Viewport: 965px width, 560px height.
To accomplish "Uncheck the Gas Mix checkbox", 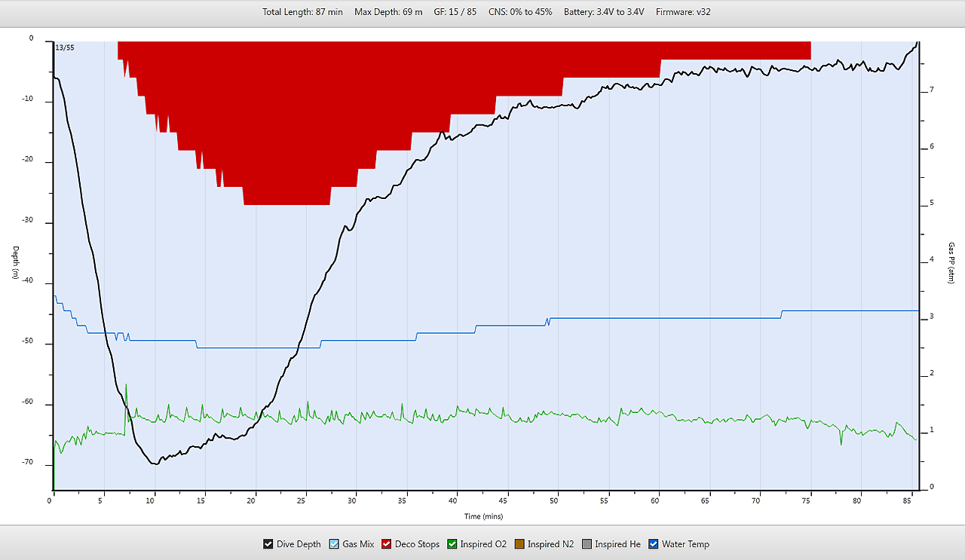I will [334, 544].
